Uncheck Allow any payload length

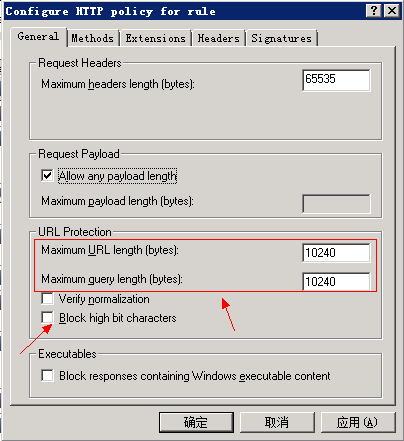(47, 175)
